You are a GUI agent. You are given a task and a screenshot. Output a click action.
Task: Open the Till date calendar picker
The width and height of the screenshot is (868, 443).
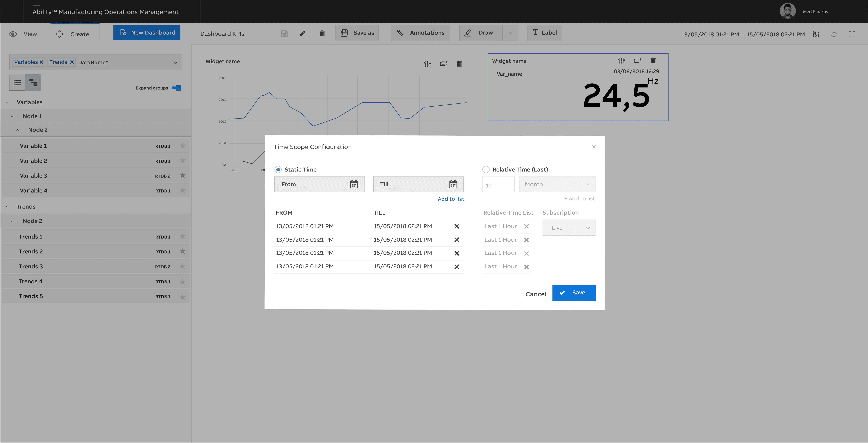pos(453,184)
